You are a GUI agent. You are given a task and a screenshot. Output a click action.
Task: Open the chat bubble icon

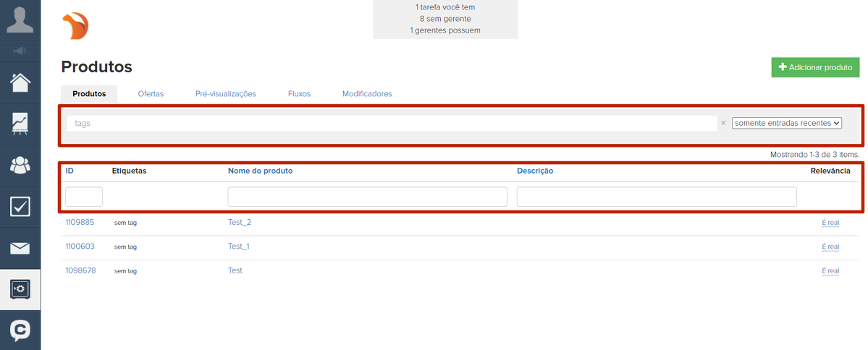point(20,330)
